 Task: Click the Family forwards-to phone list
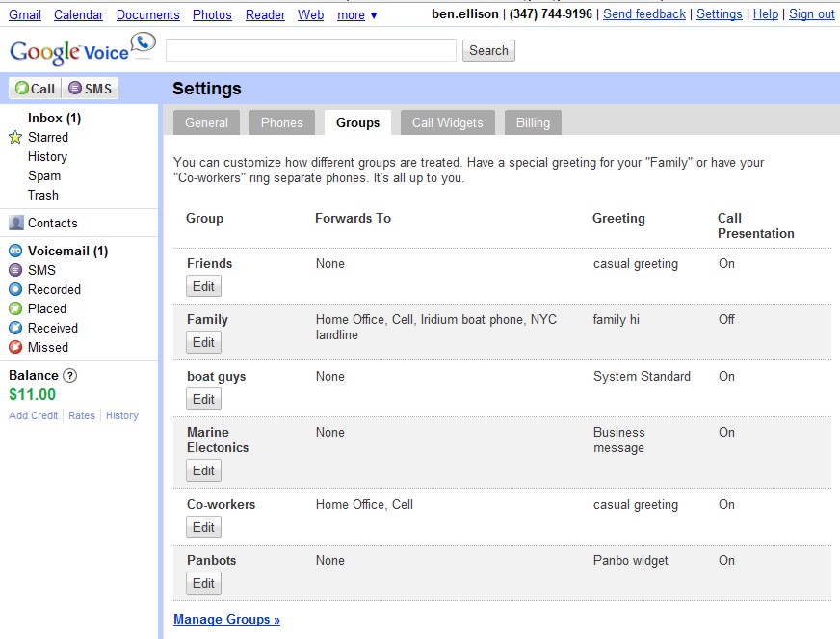pos(436,327)
